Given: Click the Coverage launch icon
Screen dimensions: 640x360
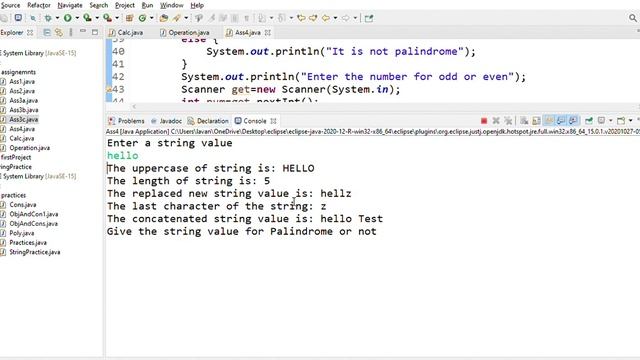Looking at the screenshot, I should coord(87,18).
